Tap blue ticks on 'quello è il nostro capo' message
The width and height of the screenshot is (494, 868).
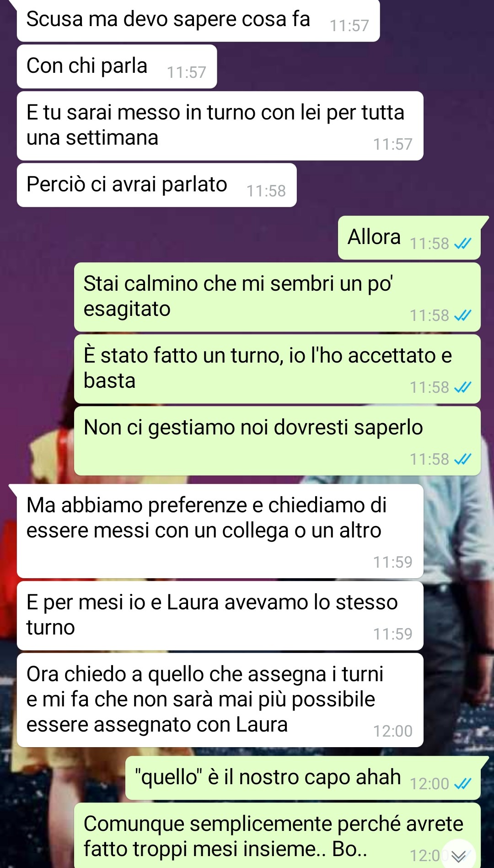(x=463, y=784)
